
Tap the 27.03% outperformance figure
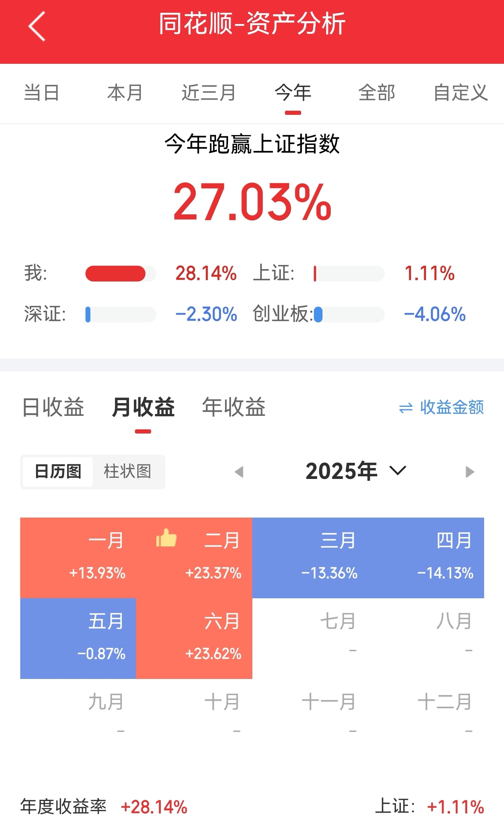coord(252,202)
